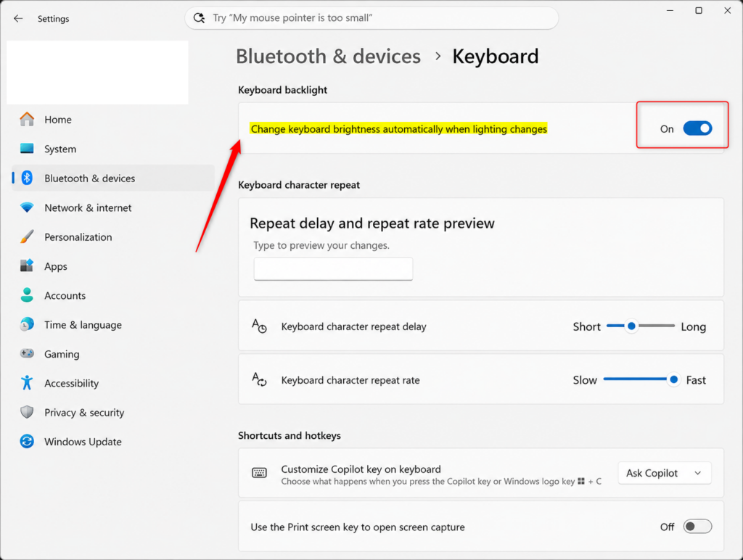The height and width of the screenshot is (560, 743).
Task: Click the 'Fast' label of rate slider
Action: point(696,380)
